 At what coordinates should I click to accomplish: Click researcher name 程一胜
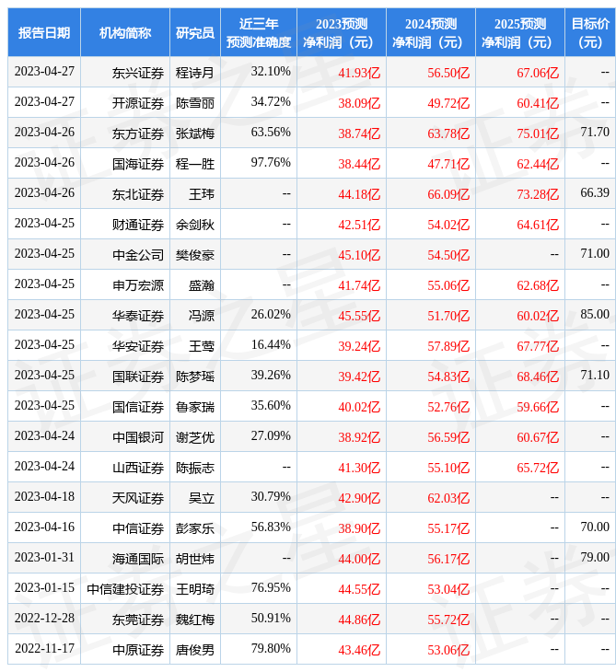[x=195, y=164]
